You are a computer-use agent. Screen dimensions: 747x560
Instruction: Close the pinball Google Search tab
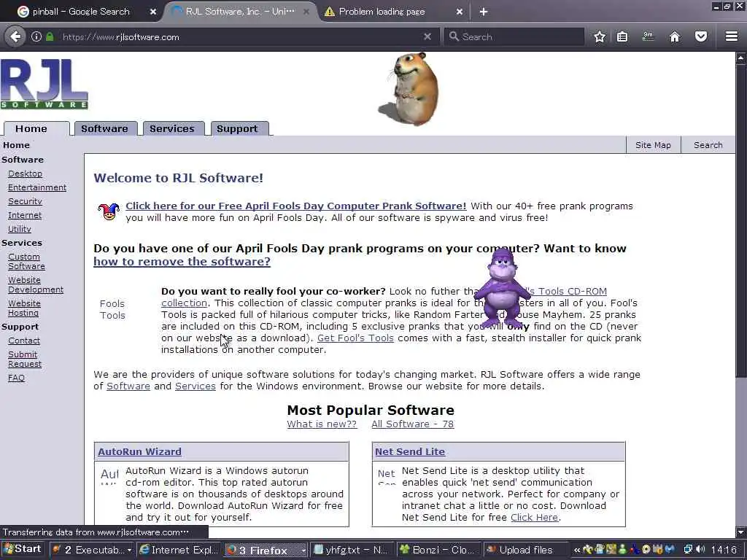[153, 12]
